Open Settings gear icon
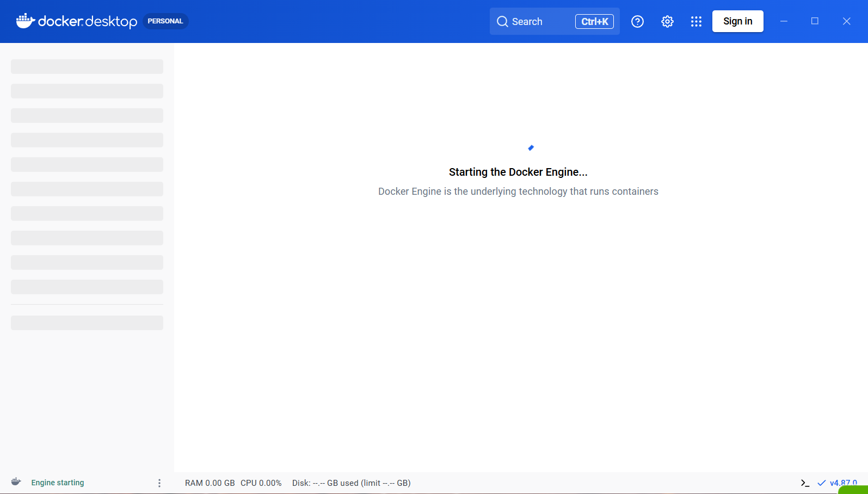Viewport: 868px width, 494px height. click(x=667, y=21)
